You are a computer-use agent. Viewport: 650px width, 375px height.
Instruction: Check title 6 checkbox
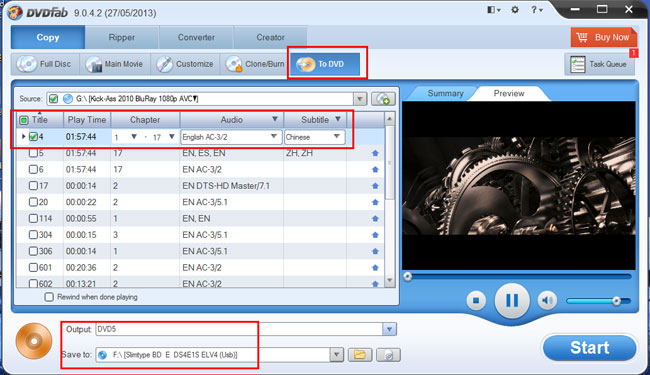(33, 169)
